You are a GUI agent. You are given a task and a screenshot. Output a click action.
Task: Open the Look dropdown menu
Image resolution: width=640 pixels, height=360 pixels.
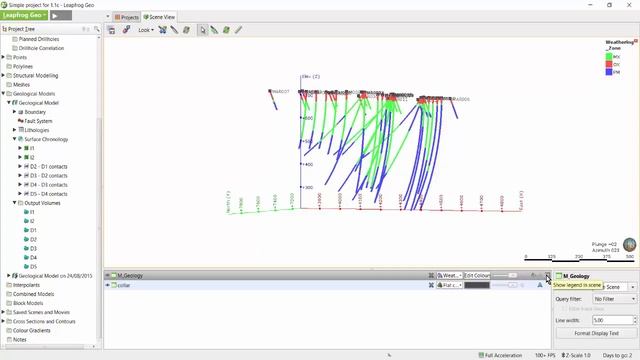pyautogui.click(x=146, y=30)
